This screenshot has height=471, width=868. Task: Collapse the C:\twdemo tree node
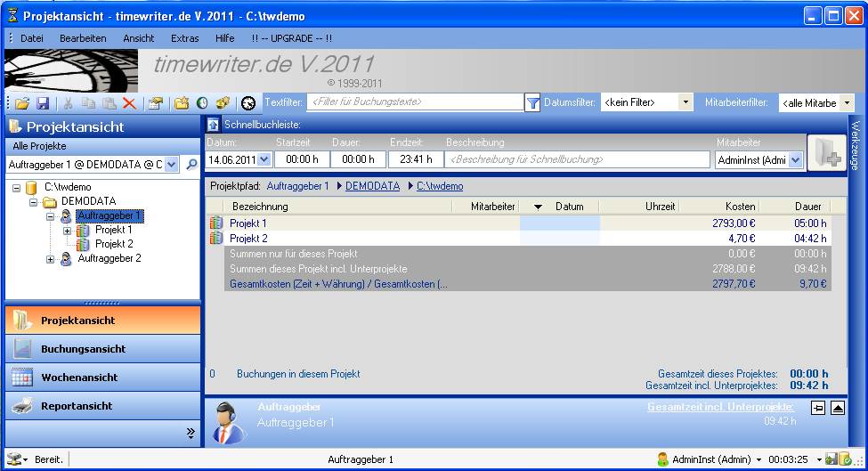coord(17,188)
